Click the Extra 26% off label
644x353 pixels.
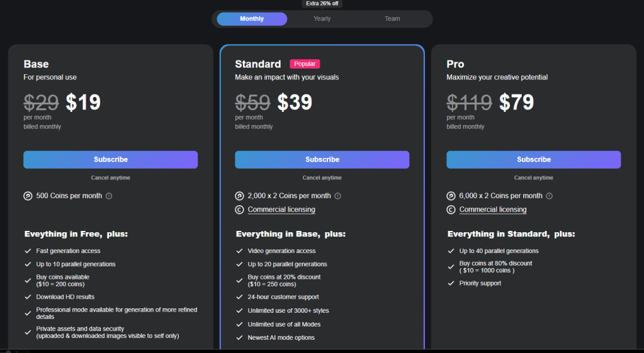click(x=321, y=4)
